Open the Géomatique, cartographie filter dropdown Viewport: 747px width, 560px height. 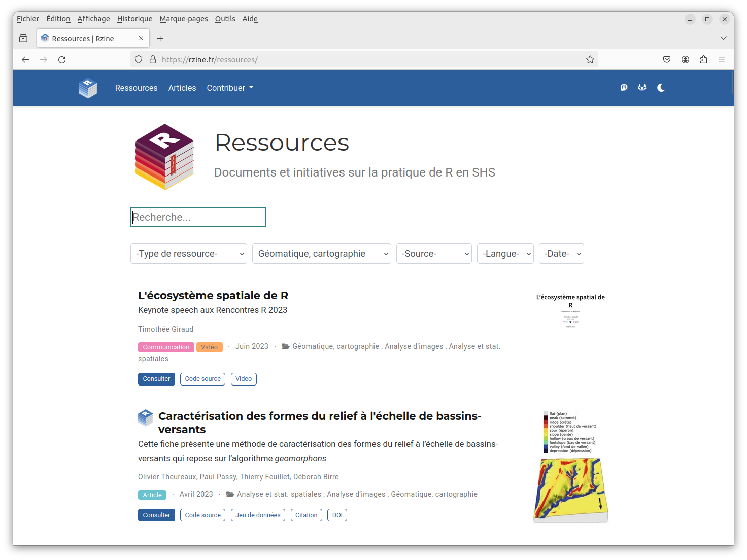[321, 254]
